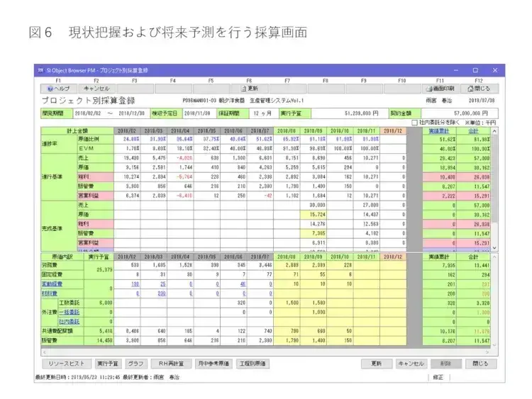Click 固定経費 2018/08 cell 71

pos(287,274)
